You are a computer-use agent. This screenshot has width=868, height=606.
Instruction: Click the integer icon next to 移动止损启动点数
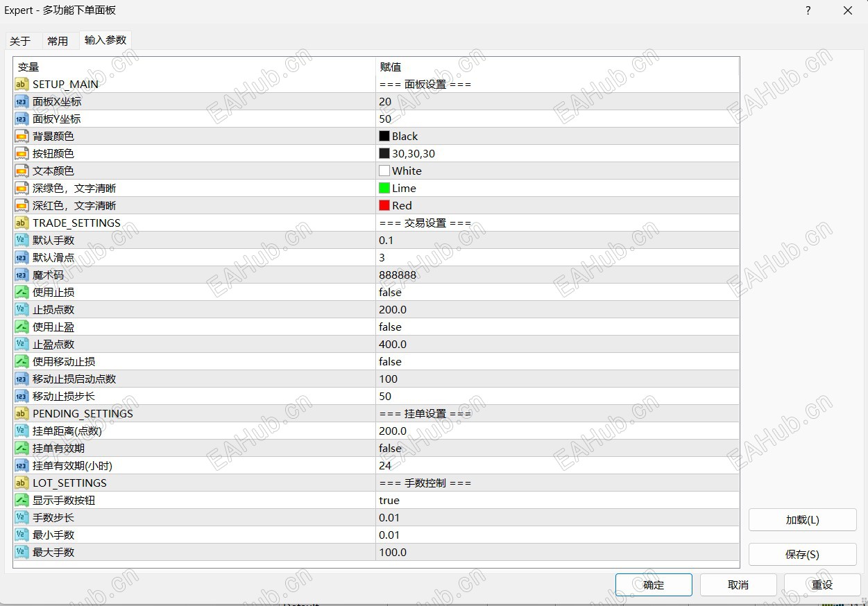coord(22,379)
